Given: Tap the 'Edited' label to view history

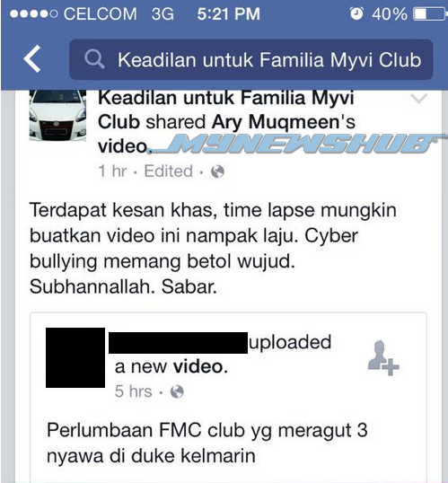Looking at the screenshot, I should coord(169,171).
